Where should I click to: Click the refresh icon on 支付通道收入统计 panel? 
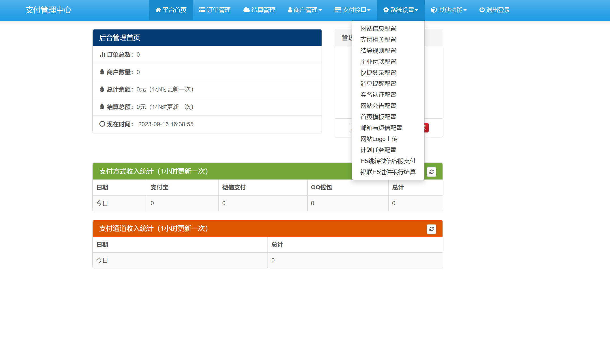coord(432,229)
